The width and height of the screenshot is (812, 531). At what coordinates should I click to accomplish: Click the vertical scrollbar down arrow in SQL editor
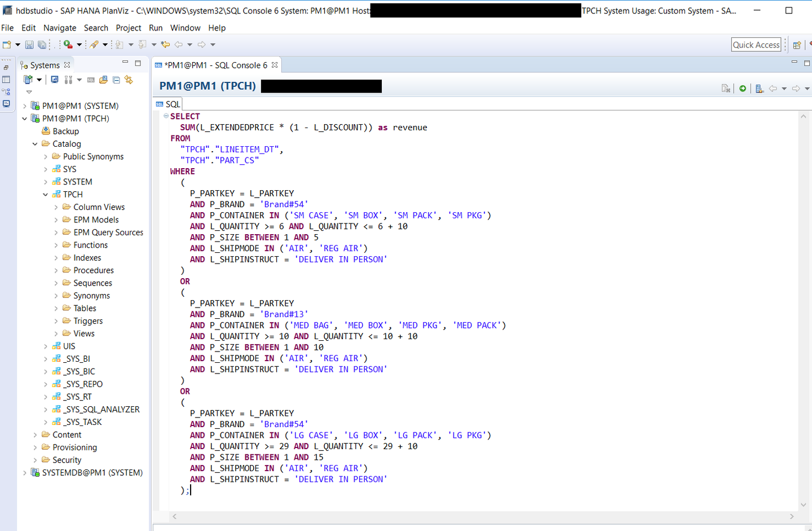804,505
